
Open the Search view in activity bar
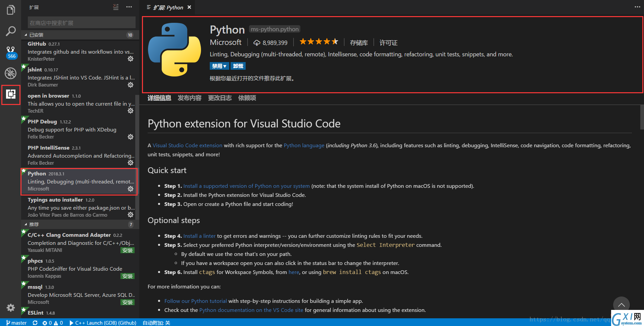point(11,31)
